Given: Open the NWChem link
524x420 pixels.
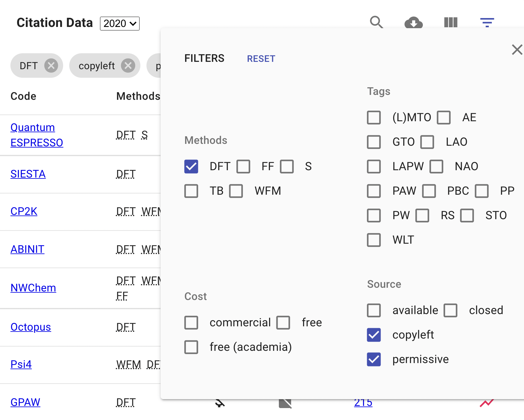Looking at the screenshot, I should point(33,288).
